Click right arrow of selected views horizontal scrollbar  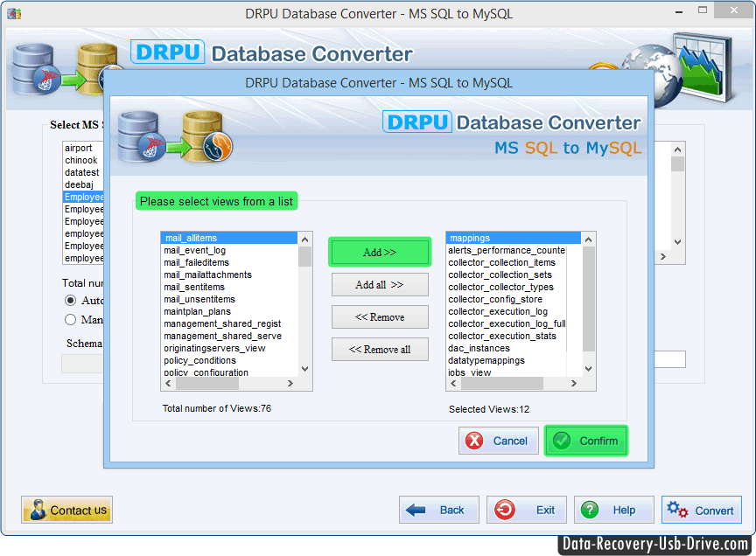[573, 384]
